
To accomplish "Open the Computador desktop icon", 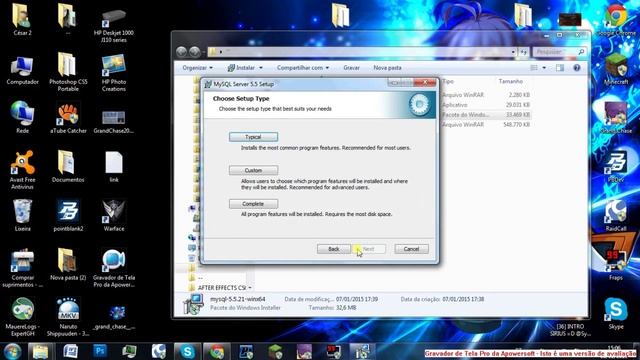I will coord(22,70).
